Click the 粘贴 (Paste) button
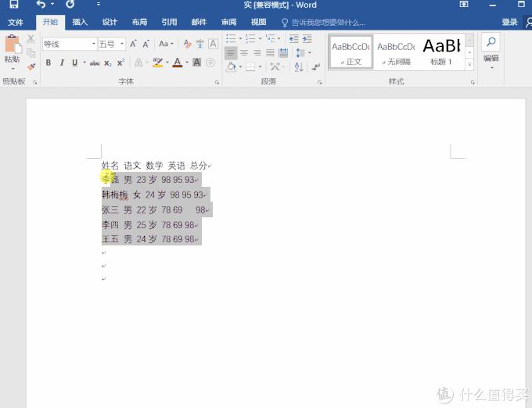This screenshot has height=408, width=532. click(x=13, y=52)
